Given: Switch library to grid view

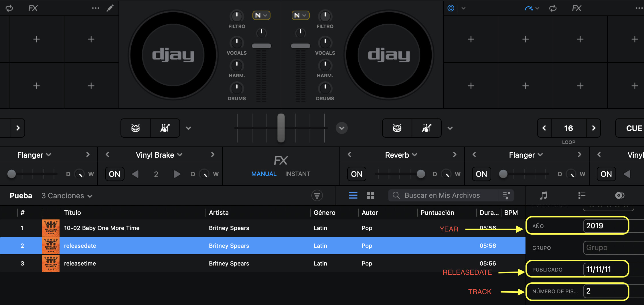Looking at the screenshot, I should click(x=370, y=195).
